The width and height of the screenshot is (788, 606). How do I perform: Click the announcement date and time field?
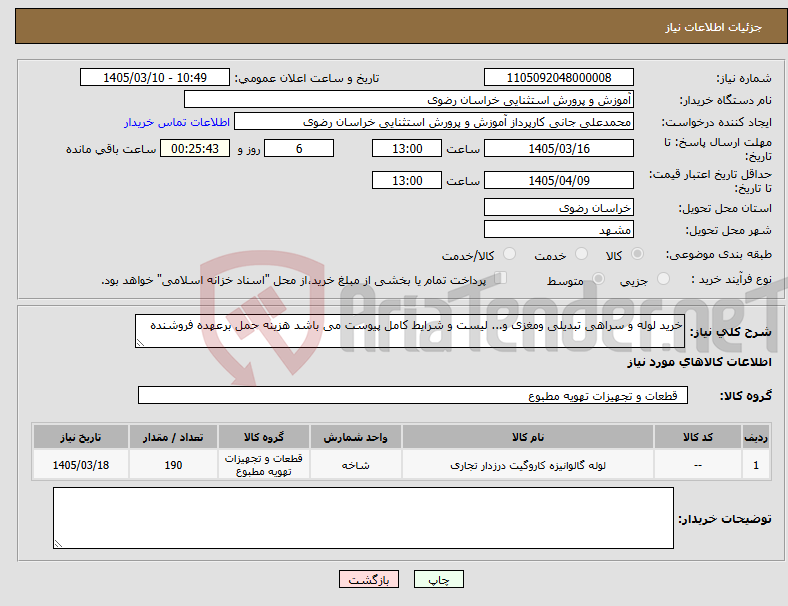tap(155, 78)
